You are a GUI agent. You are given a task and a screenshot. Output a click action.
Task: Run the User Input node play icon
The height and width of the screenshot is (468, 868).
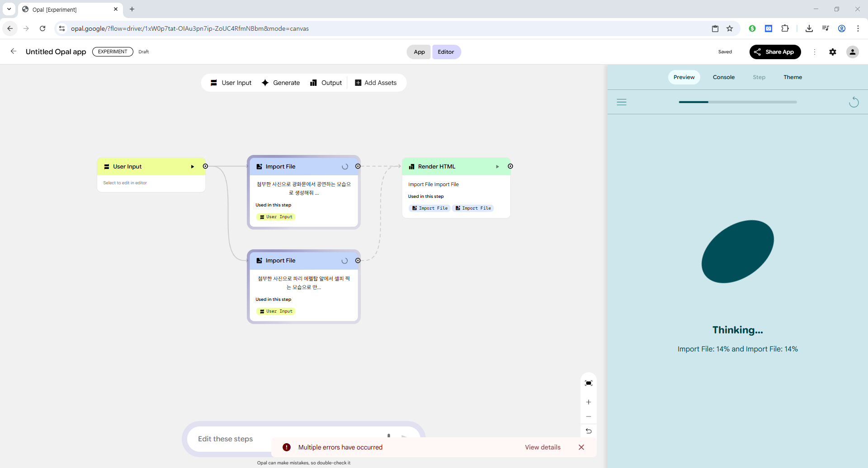193,167
